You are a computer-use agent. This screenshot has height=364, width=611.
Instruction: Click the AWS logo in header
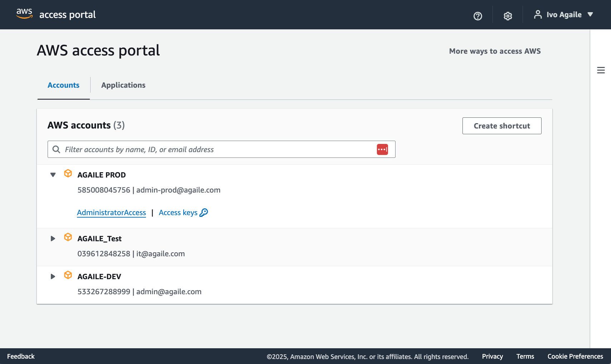[24, 14]
